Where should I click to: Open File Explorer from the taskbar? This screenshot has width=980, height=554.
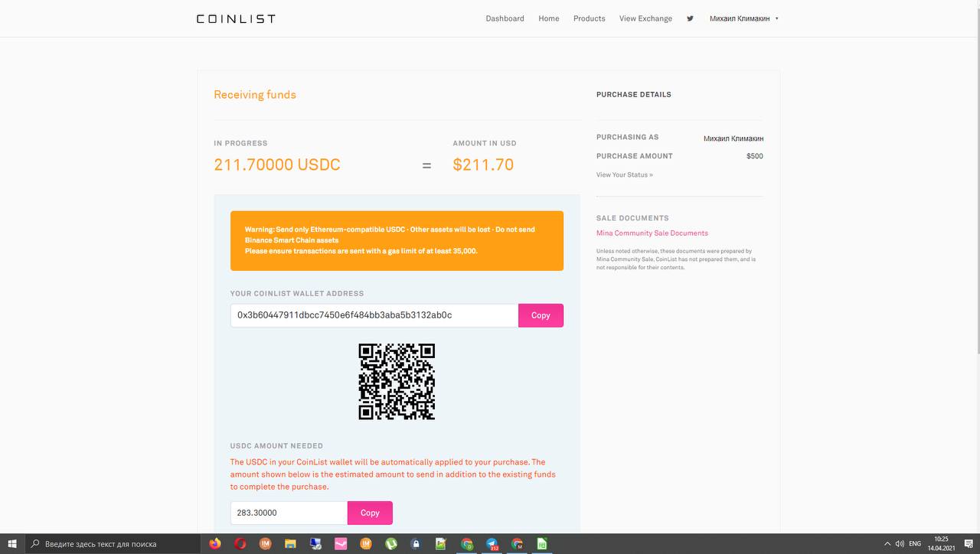(290, 544)
